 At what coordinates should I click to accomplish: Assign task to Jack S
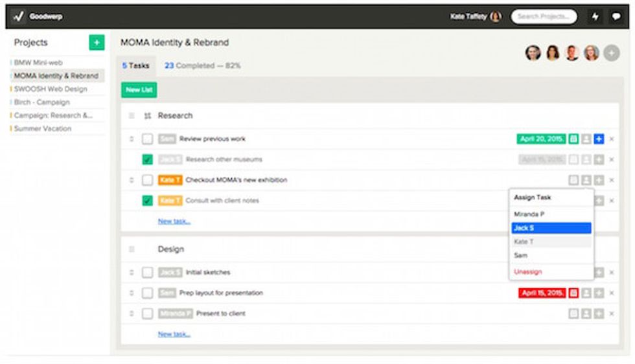coord(551,228)
